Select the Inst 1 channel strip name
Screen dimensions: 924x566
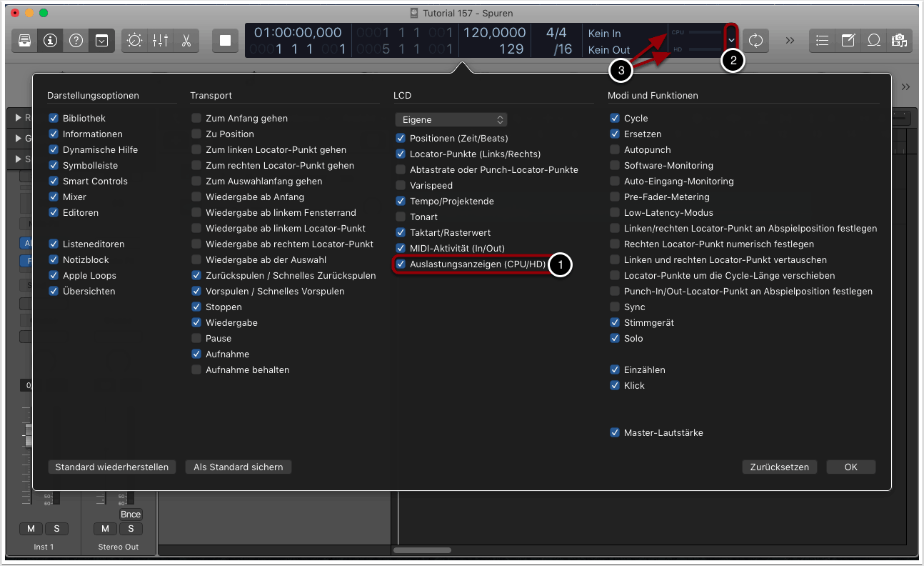(44, 547)
